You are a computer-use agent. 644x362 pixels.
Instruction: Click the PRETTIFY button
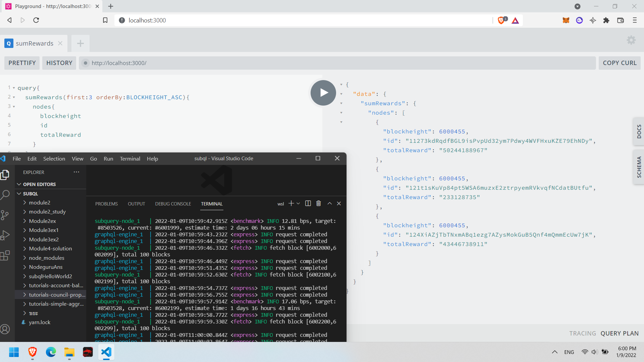click(x=21, y=63)
